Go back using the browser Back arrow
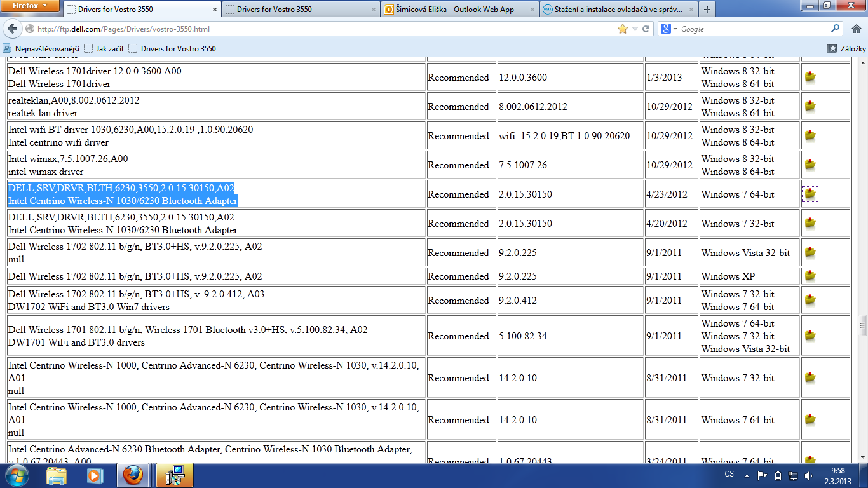 click(x=13, y=29)
